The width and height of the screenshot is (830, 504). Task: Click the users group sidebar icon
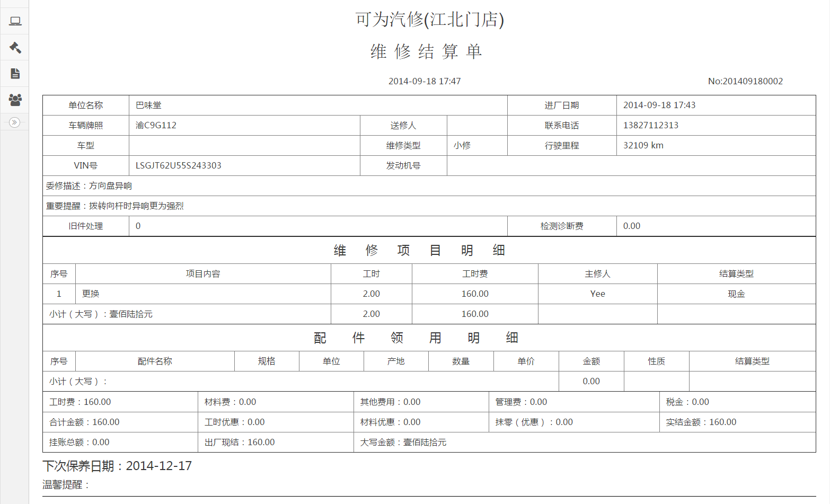(15, 99)
